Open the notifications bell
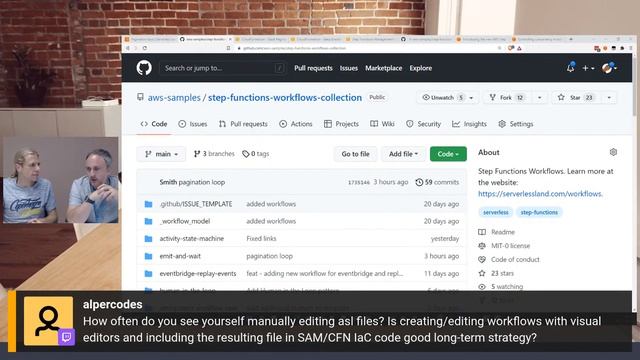Screen dimensions: 640x360 point(571,68)
